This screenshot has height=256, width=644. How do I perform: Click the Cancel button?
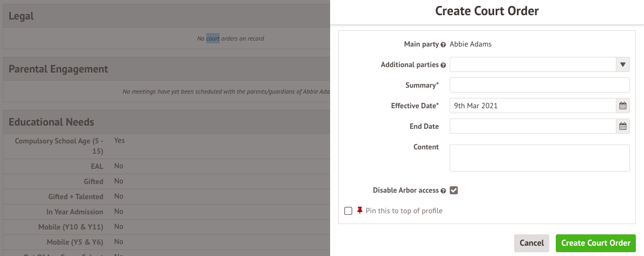pyautogui.click(x=531, y=243)
